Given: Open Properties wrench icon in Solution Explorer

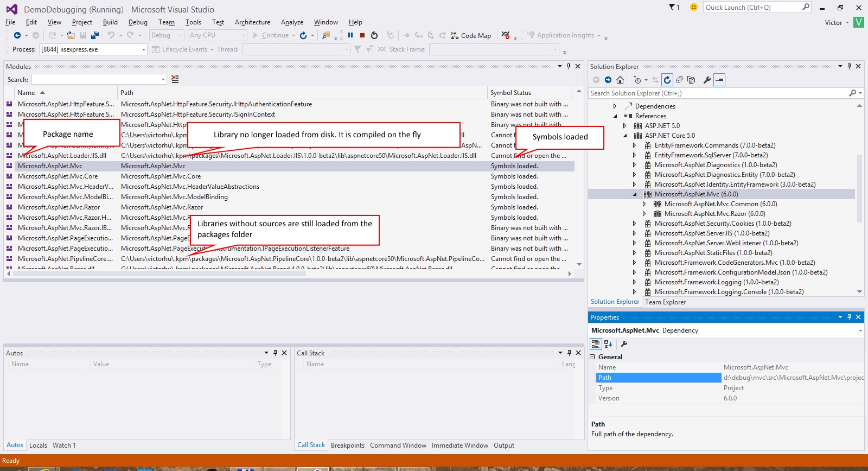Looking at the screenshot, I should pos(707,80).
